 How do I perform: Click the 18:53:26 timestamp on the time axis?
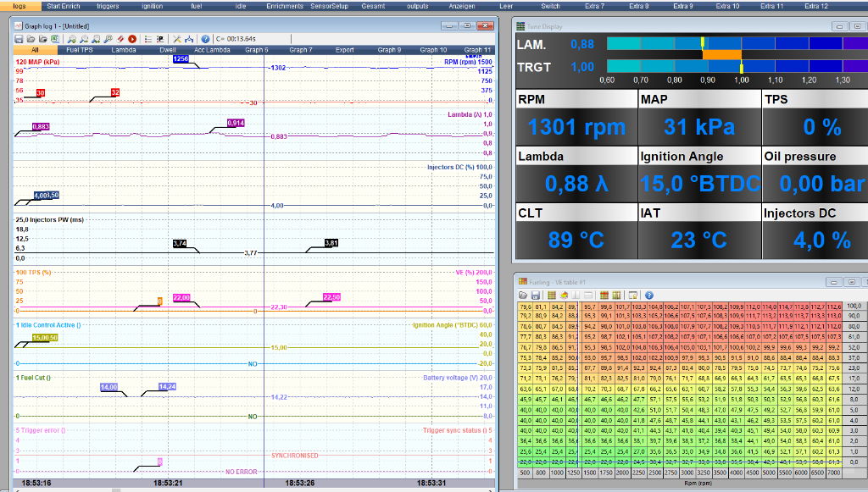300,483
